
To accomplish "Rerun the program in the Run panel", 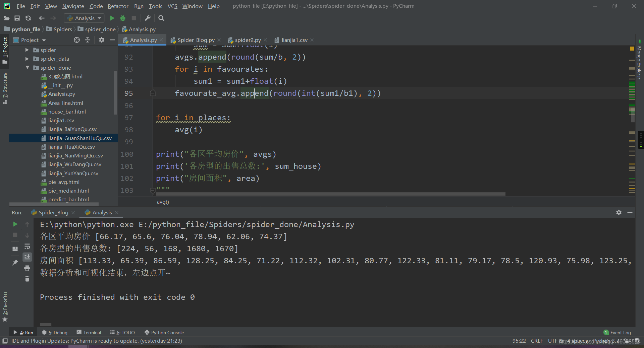I will [15, 224].
